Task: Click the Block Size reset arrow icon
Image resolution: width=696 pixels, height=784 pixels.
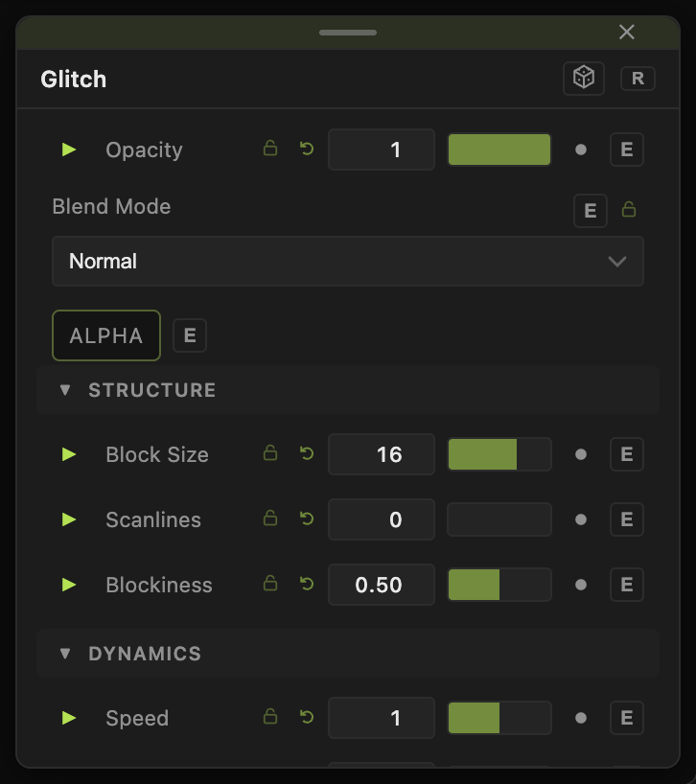Action: [x=307, y=453]
